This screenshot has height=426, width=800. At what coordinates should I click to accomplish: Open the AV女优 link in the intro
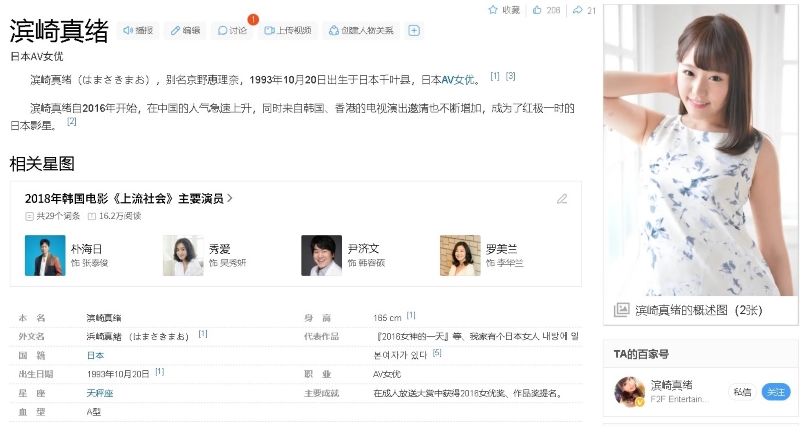458,79
